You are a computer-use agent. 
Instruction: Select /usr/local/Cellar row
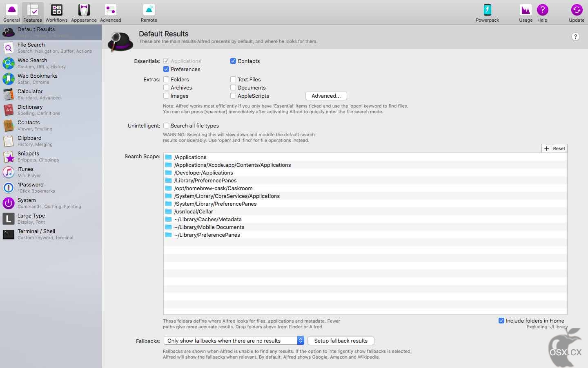point(365,211)
